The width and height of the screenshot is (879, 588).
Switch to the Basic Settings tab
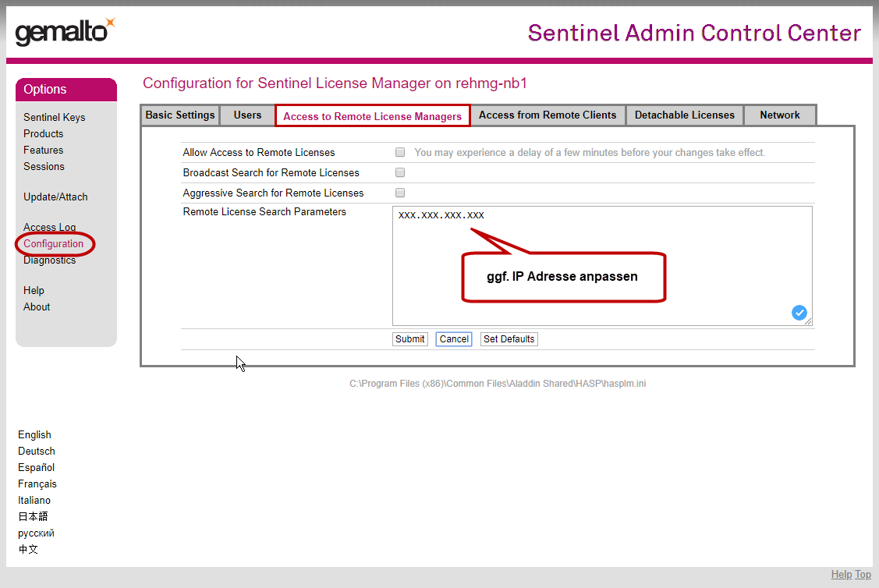click(180, 115)
